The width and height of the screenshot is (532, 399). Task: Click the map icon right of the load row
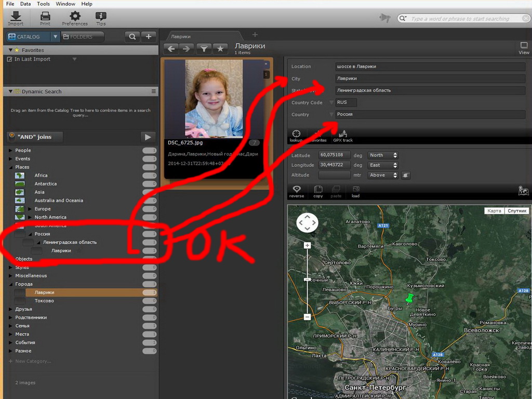524,191
